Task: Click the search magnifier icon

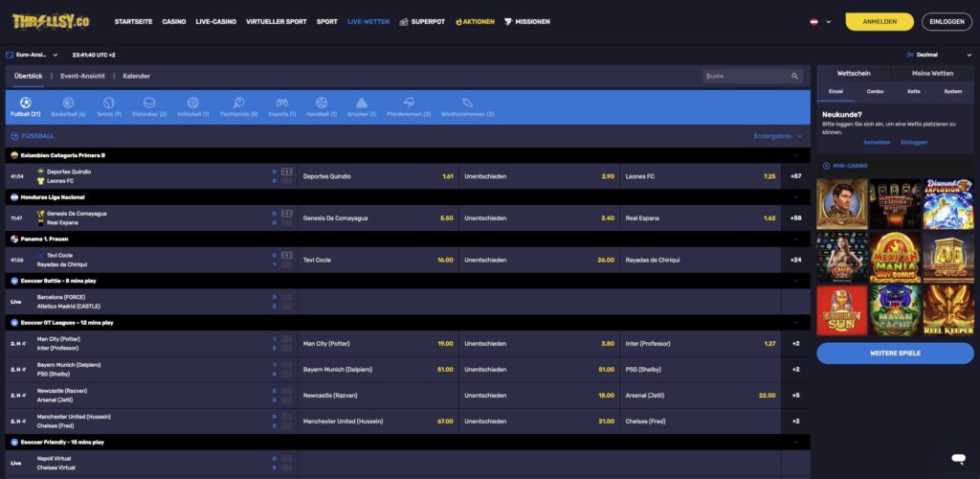Action: (x=794, y=77)
